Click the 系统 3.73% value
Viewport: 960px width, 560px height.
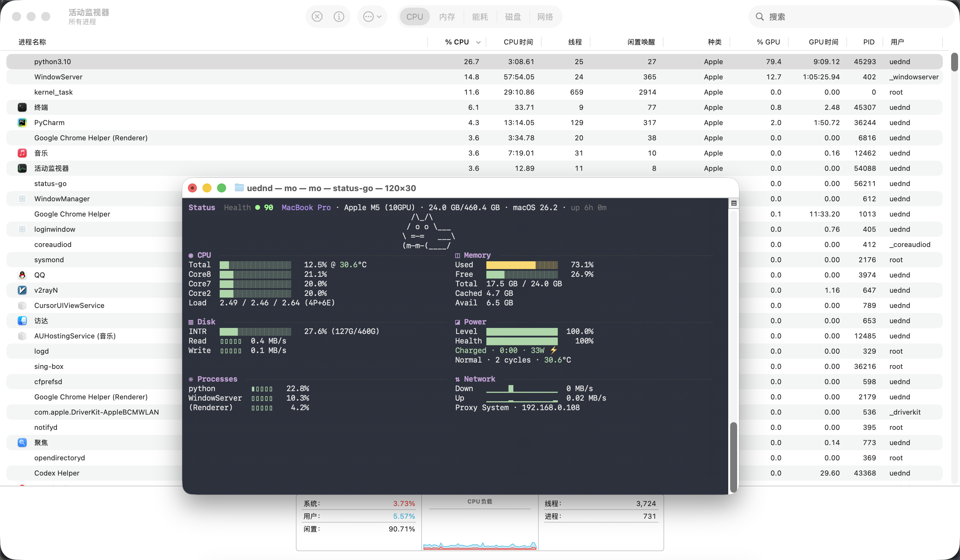(404, 503)
